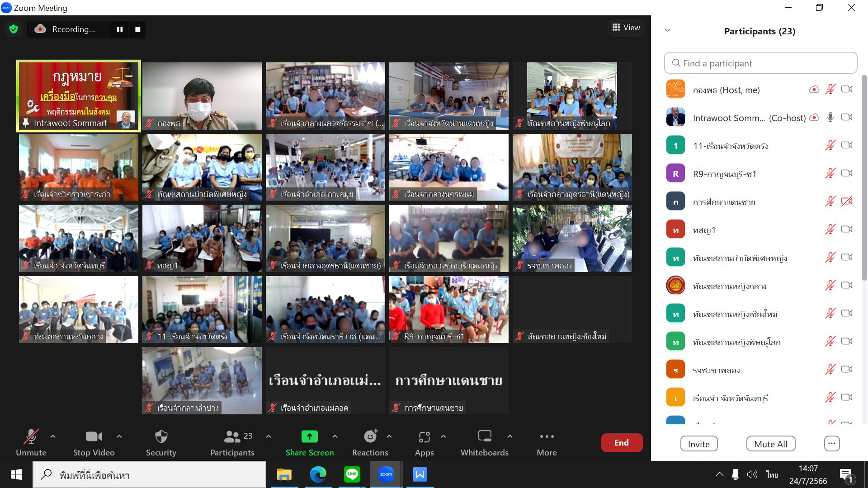Click the green encryption shield icon
The image size is (868, 488).
14,29
